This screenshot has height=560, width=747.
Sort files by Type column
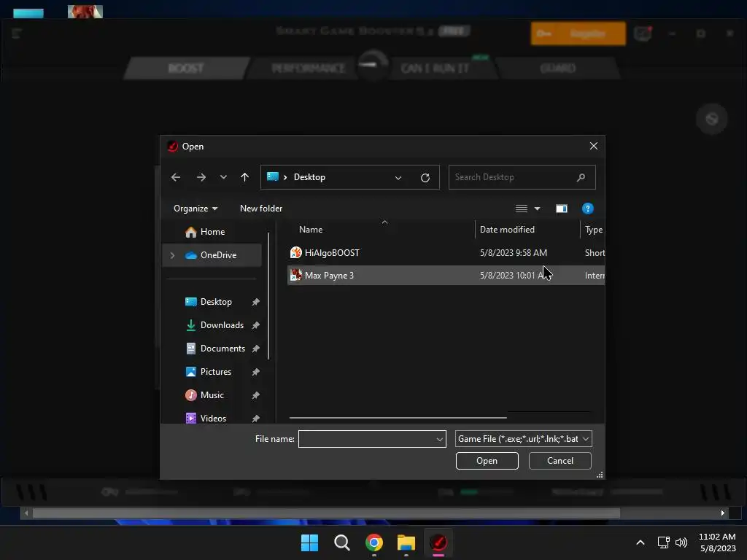(x=592, y=230)
